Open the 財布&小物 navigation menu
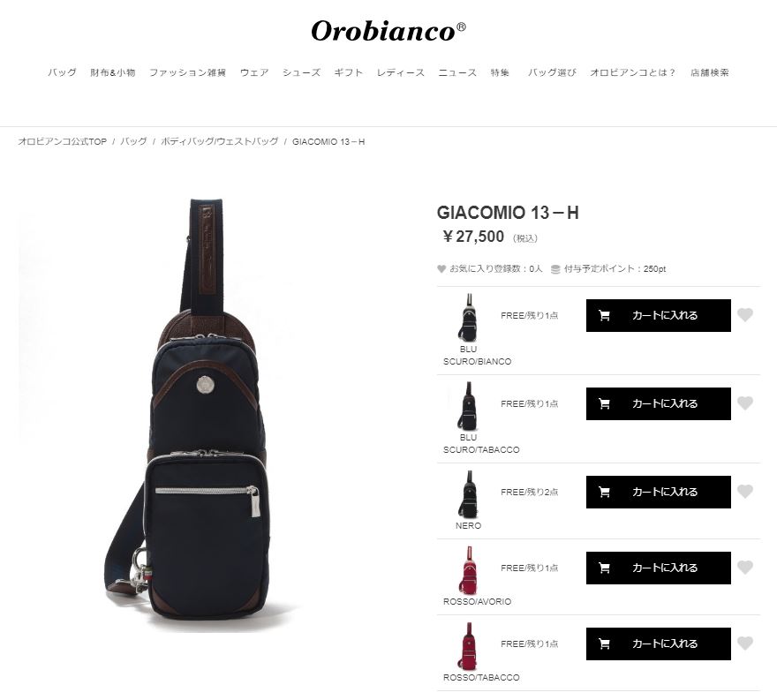This screenshot has width=777, height=700. click(113, 72)
